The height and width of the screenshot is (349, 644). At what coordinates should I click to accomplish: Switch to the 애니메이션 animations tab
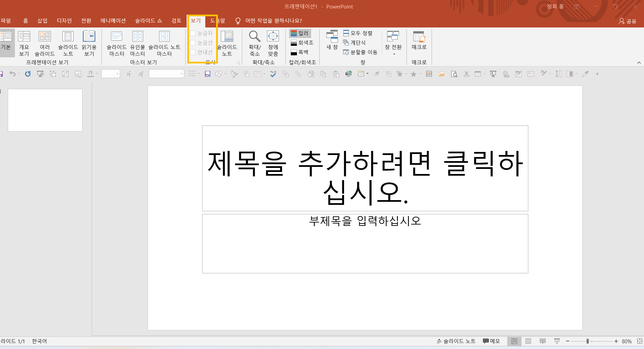[x=113, y=21]
